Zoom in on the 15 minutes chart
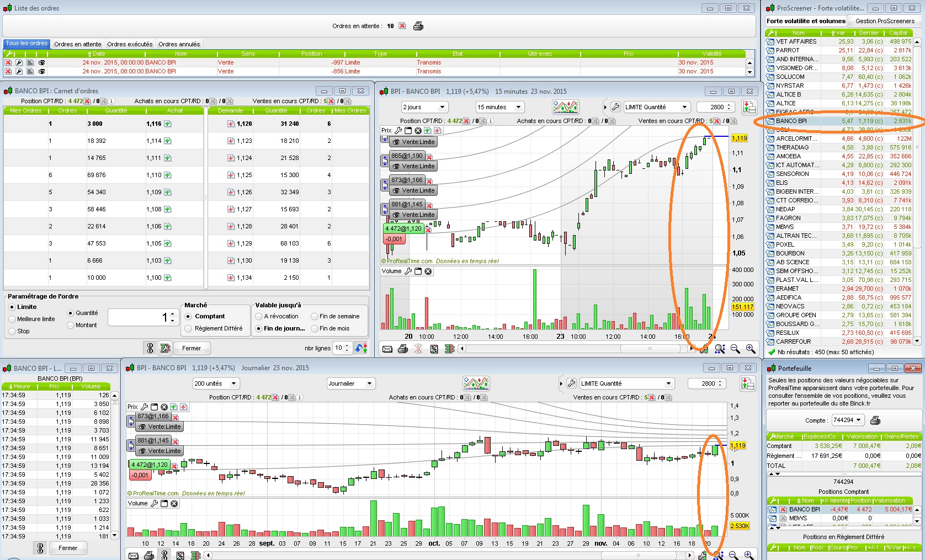Image resolution: width=925 pixels, height=560 pixels. (x=751, y=349)
